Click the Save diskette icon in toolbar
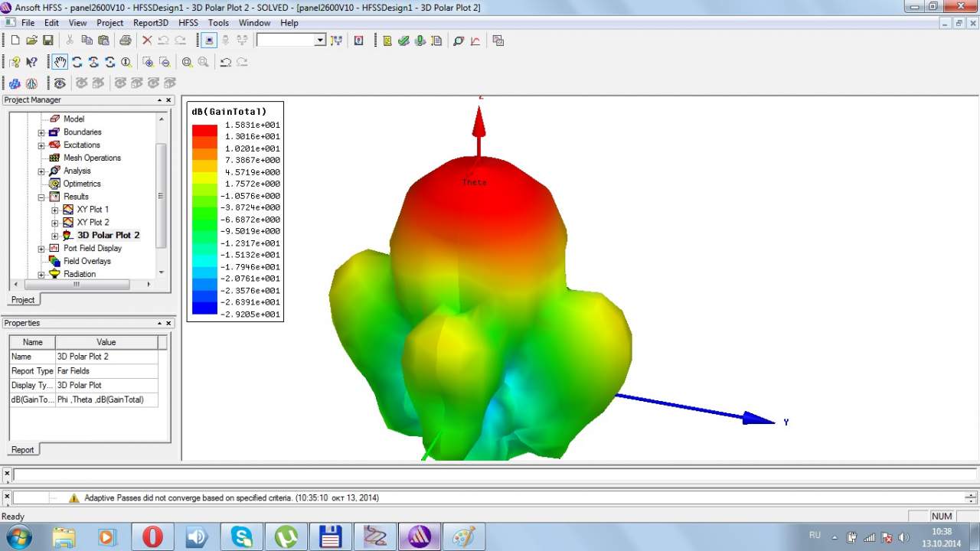980x551 pixels. (x=47, y=41)
